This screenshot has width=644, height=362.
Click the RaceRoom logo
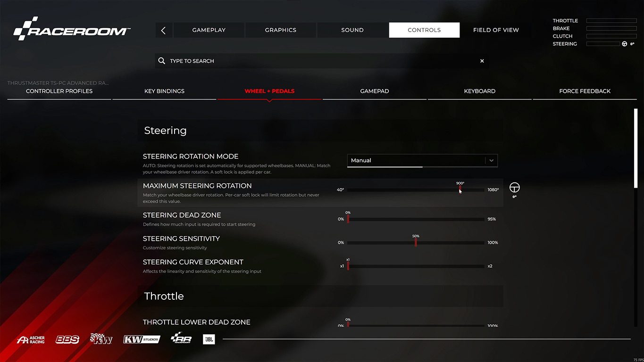[x=72, y=29]
